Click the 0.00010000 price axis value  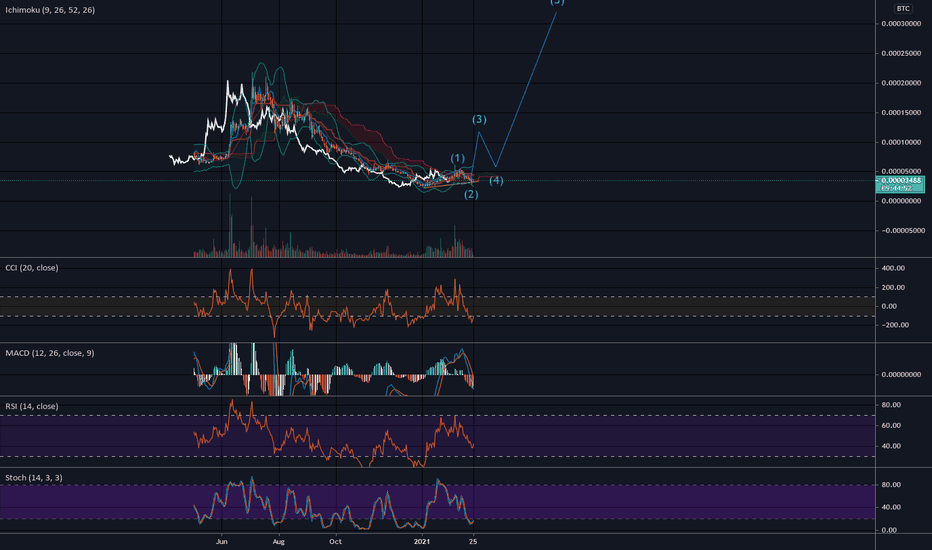pos(901,143)
